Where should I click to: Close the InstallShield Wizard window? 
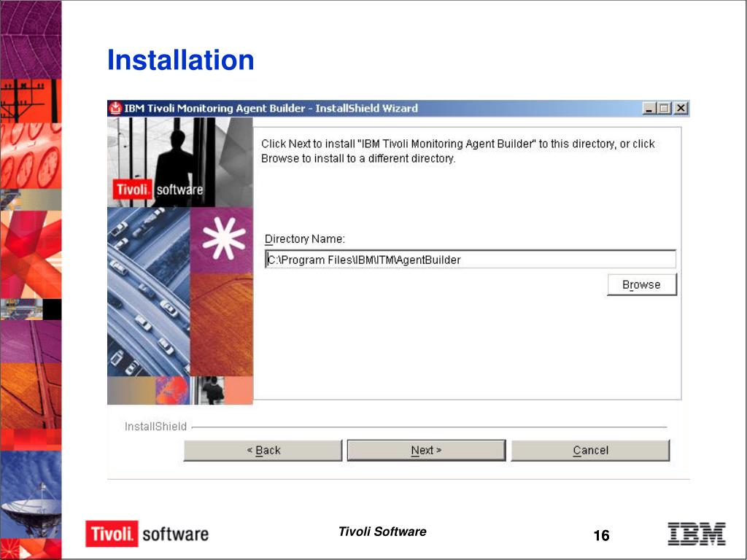[681, 109]
